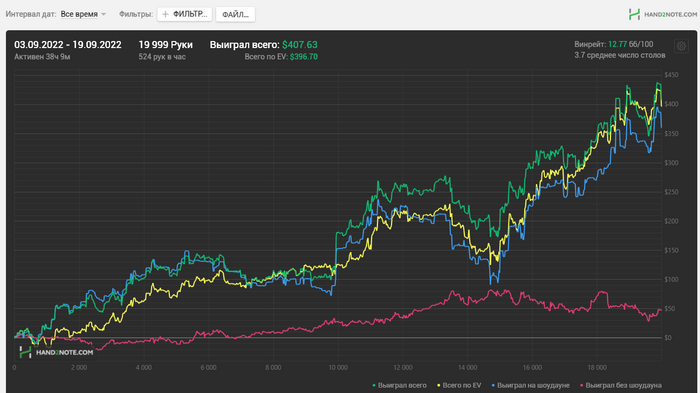Image resolution: width=700 pixels, height=393 pixels.
Task: Click the blue dot for 'Выиграл на шоудауне'
Action: [x=493, y=385]
